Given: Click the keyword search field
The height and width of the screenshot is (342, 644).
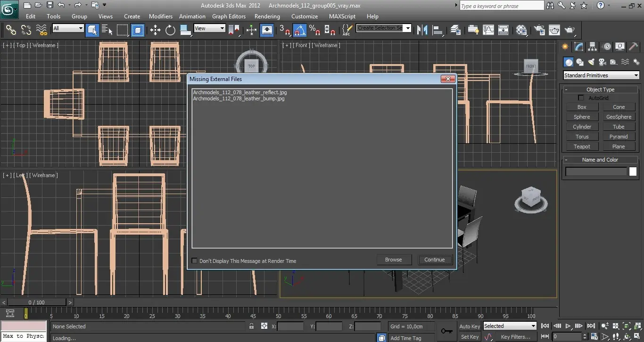Looking at the screenshot, I should (x=502, y=6).
